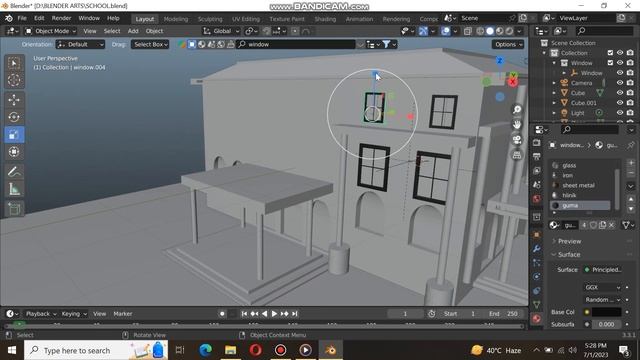This screenshot has width=640, height=360.
Task: Open the Options dropdown
Action: pos(508,44)
